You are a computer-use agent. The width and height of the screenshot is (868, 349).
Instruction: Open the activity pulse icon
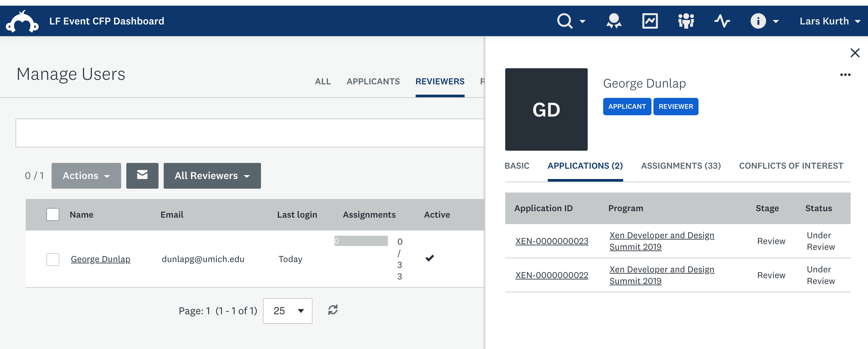[x=722, y=21]
